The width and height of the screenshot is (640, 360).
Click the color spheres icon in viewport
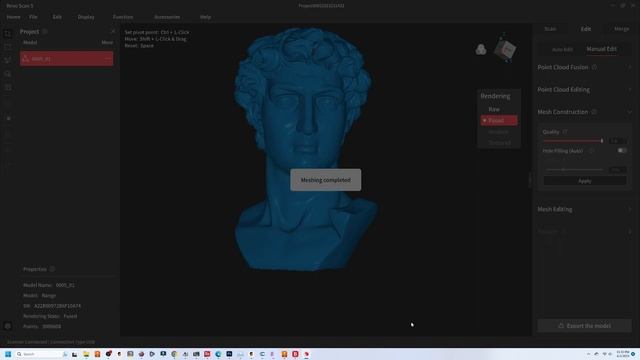pyautogui.click(x=481, y=49)
